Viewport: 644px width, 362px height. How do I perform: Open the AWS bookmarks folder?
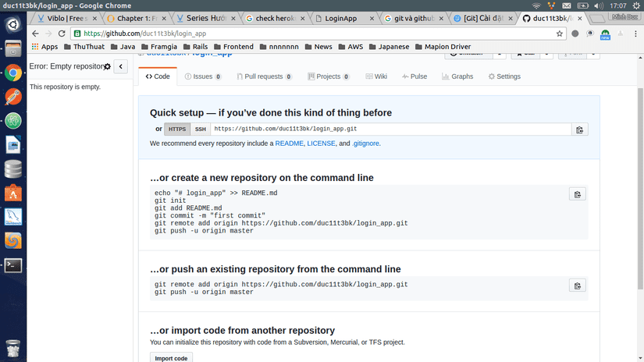[x=350, y=47]
